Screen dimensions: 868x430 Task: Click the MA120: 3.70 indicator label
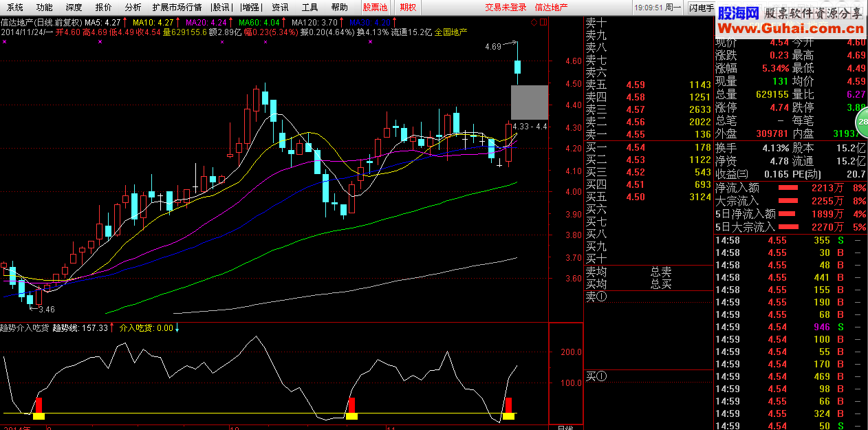click(314, 22)
